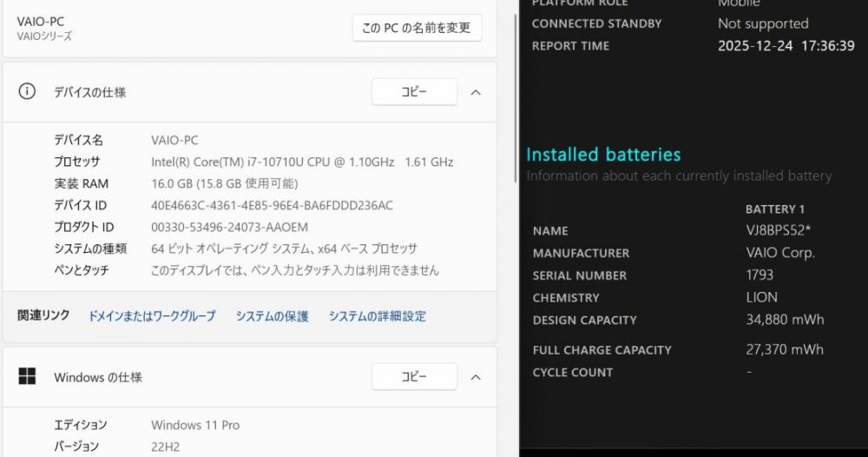This screenshot has height=457, width=868.
Task: Click the settings window vertical scrollbar
Action: click(x=516, y=100)
